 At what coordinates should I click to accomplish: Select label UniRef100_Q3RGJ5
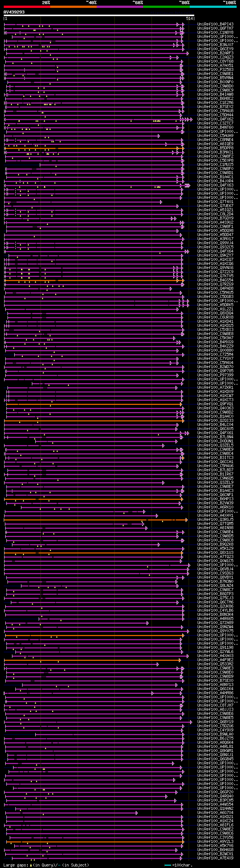click(215, 519)
